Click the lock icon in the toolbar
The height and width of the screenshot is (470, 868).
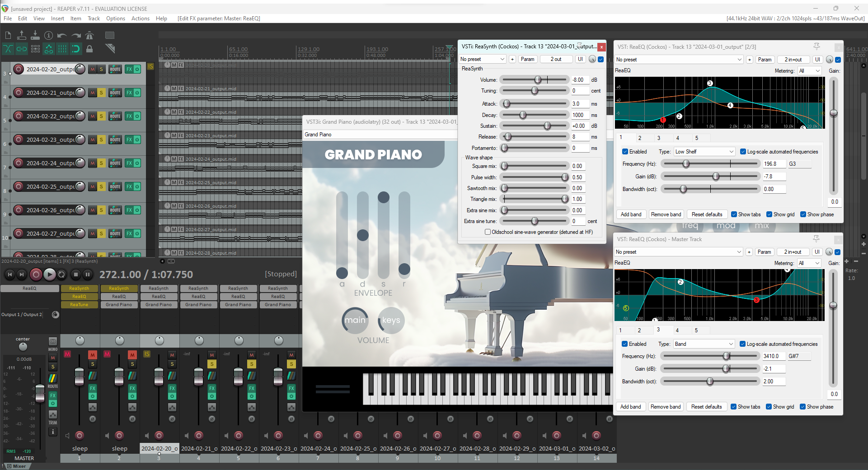point(89,49)
